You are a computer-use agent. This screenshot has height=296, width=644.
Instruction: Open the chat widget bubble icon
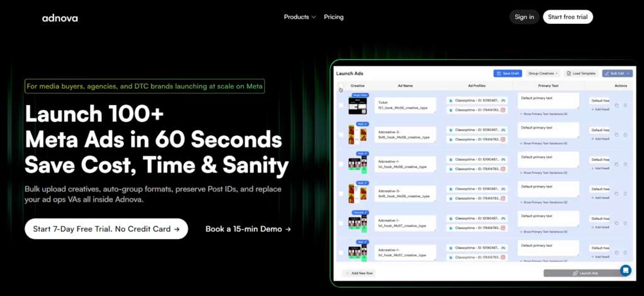(x=625, y=270)
